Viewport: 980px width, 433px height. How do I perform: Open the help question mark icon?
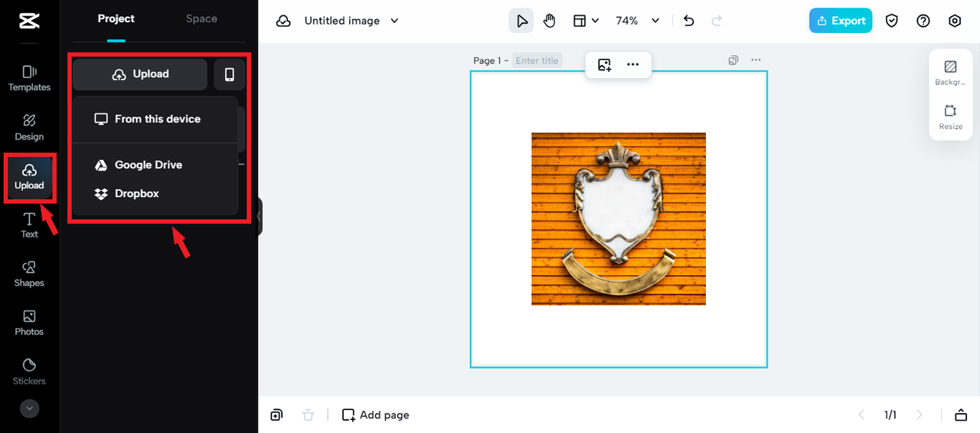pos(923,21)
